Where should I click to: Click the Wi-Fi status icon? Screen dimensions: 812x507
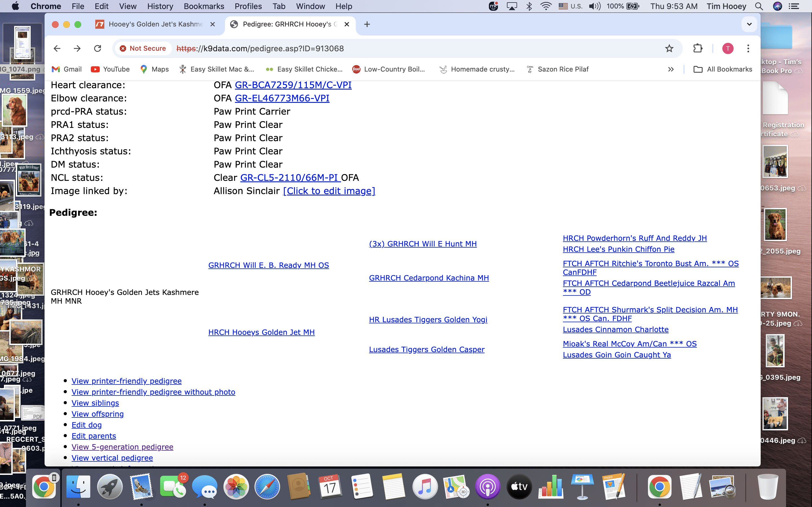tap(546, 6)
